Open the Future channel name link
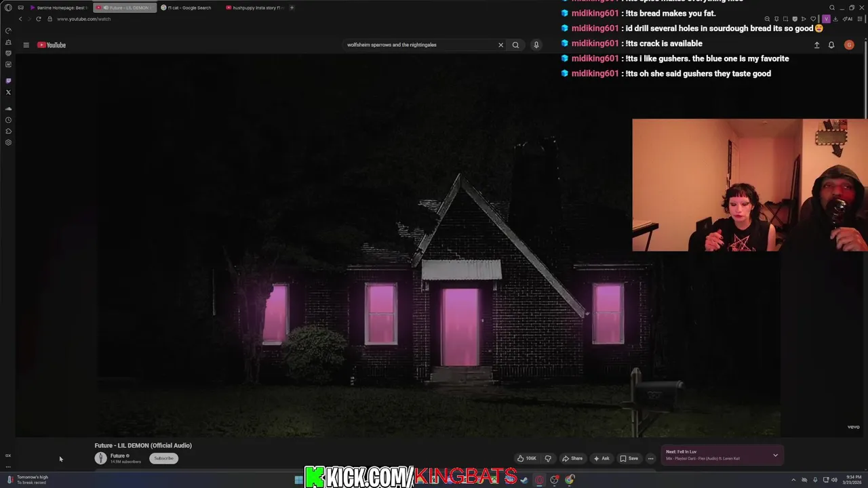This screenshot has height=488, width=868. pos(118,455)
